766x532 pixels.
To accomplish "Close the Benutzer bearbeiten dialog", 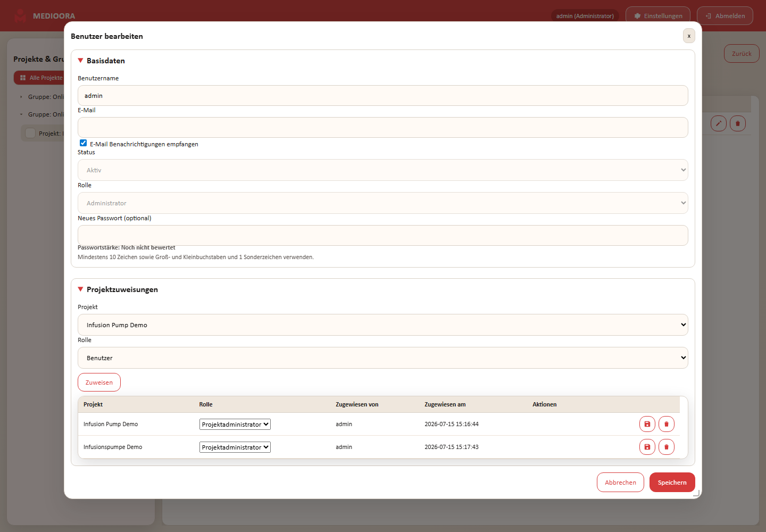I will click(x=689, y=36).
